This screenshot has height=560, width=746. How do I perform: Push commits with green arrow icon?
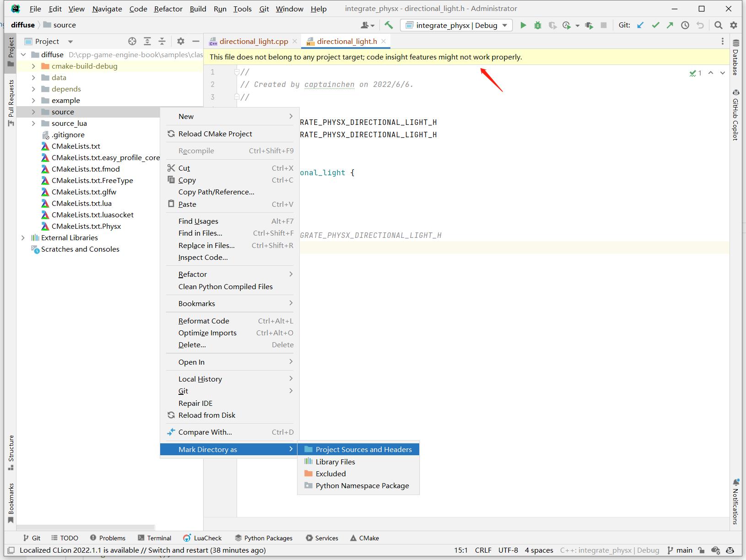[670, 25]
